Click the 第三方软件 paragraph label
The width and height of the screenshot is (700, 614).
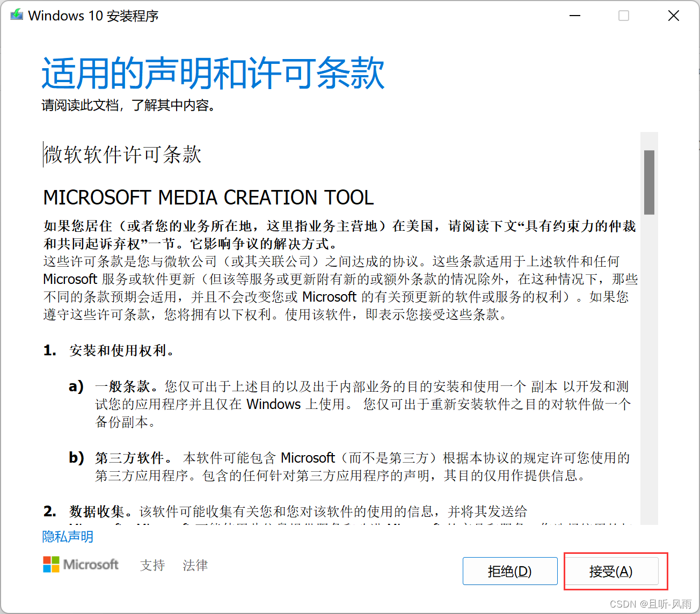tap(129, 457)
